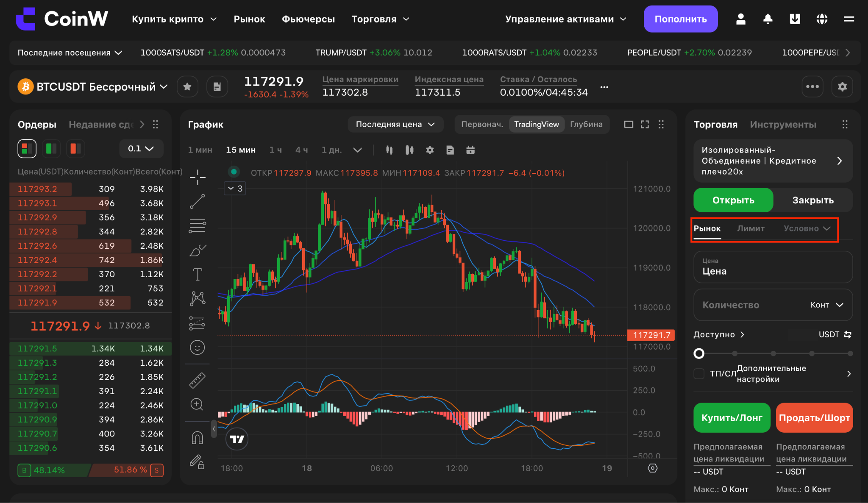Select the text annotation tool

[198, 275]
